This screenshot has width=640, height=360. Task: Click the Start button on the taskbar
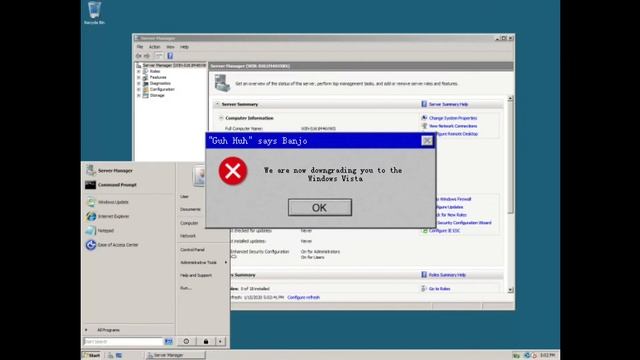coord(91,356)
